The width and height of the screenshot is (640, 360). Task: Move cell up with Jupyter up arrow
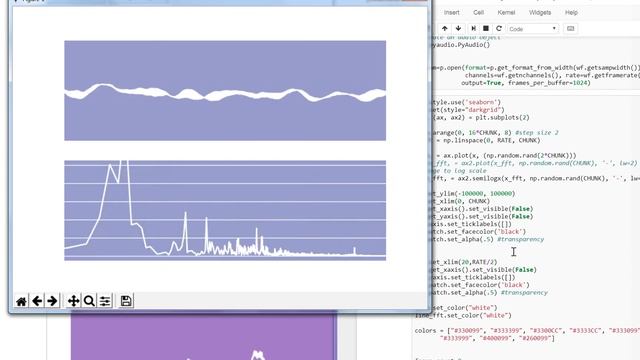(x=444, y=29)
